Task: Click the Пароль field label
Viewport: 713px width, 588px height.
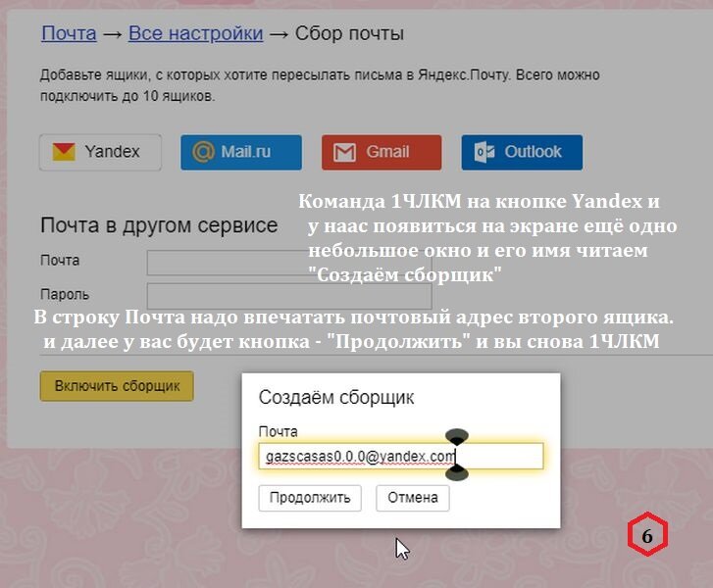Action: [65, 295]
